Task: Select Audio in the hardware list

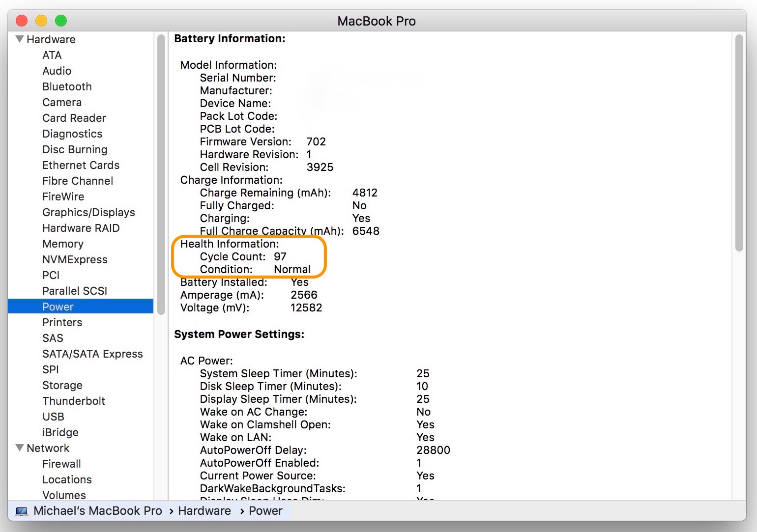Action: click(x=57, y=71)
